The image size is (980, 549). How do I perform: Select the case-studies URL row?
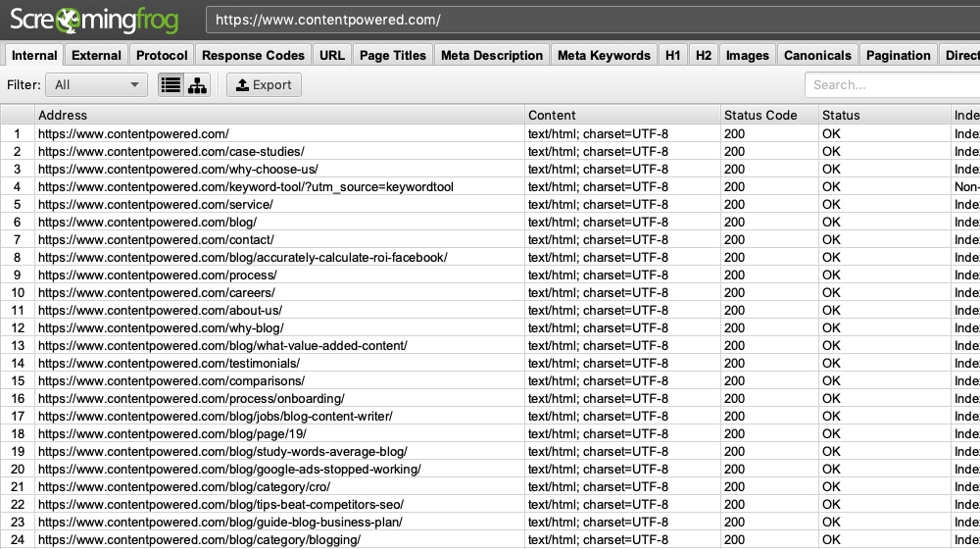[x=171, y=152]
